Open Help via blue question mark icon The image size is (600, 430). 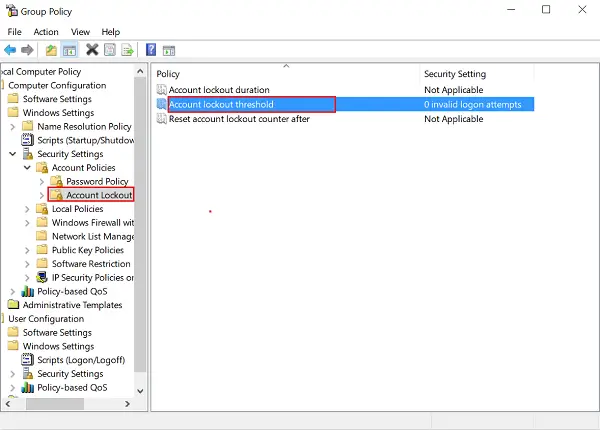pos(151,50)
